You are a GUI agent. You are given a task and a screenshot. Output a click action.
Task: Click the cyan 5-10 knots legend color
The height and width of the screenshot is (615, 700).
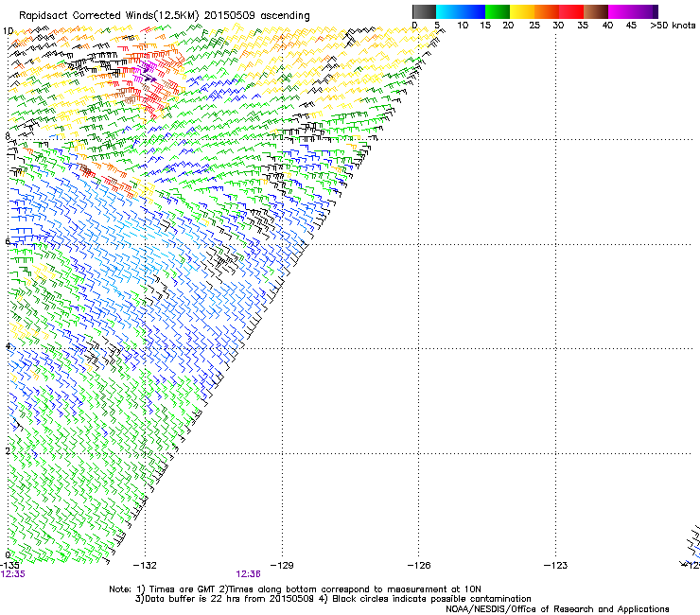[448, 11]
